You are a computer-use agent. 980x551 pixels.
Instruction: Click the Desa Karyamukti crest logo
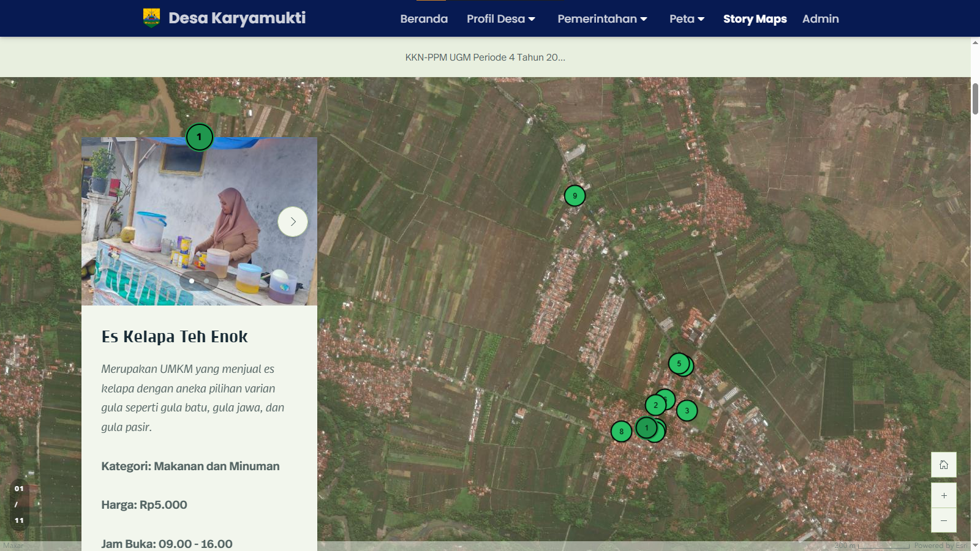(151, 18)
